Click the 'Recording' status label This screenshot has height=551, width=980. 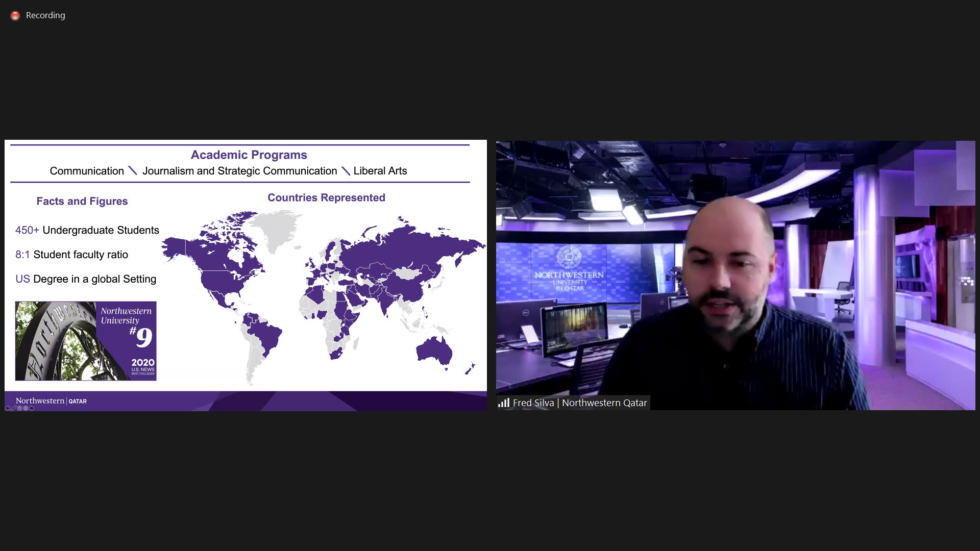(x=45, y=15)
